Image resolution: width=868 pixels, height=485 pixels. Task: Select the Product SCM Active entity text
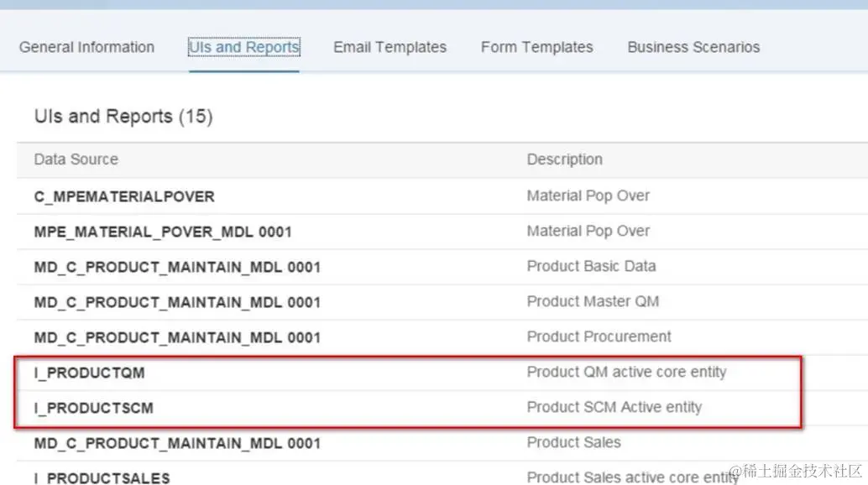point(614,407)
